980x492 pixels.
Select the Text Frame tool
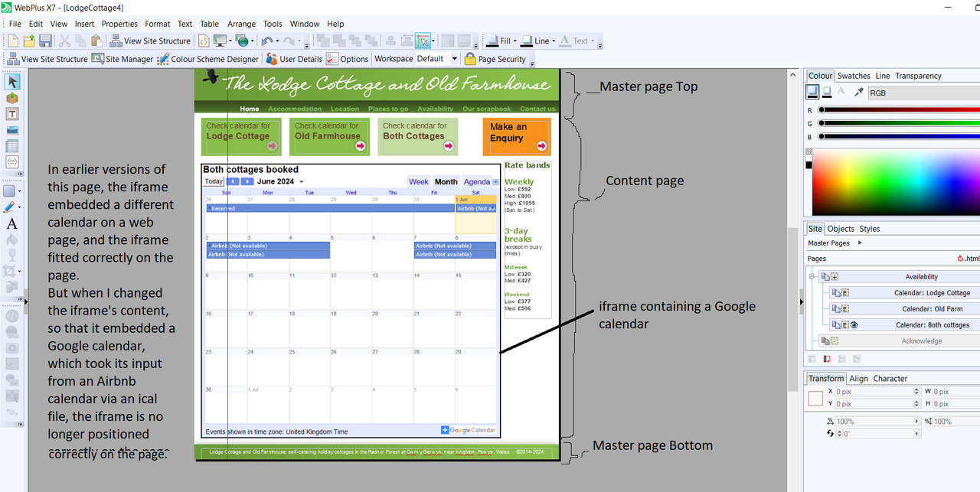click(12, 114)
